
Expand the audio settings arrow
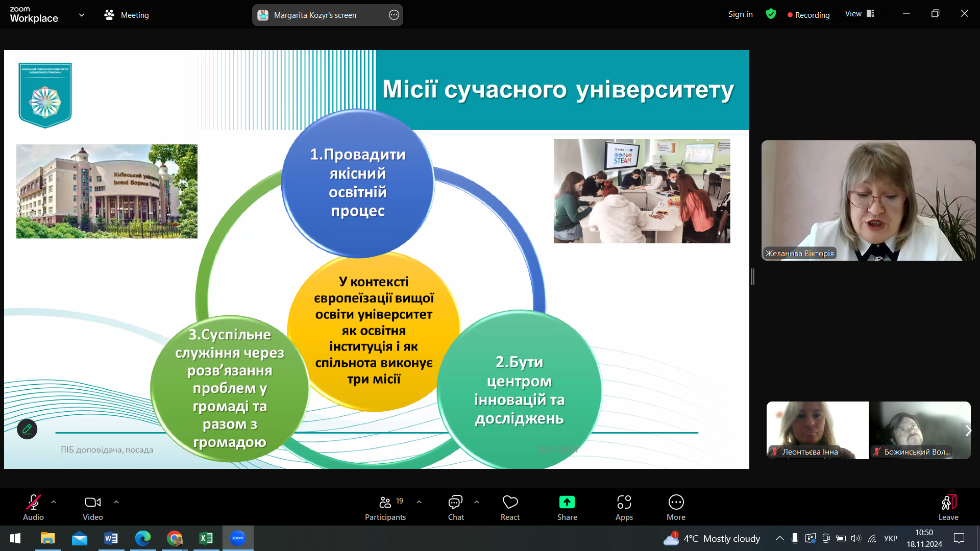(x=54, y=502)
